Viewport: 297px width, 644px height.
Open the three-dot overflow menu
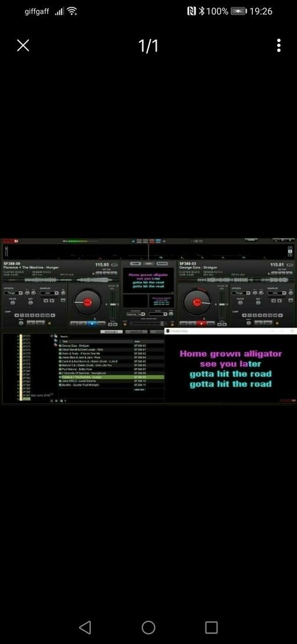coord(279,46)
